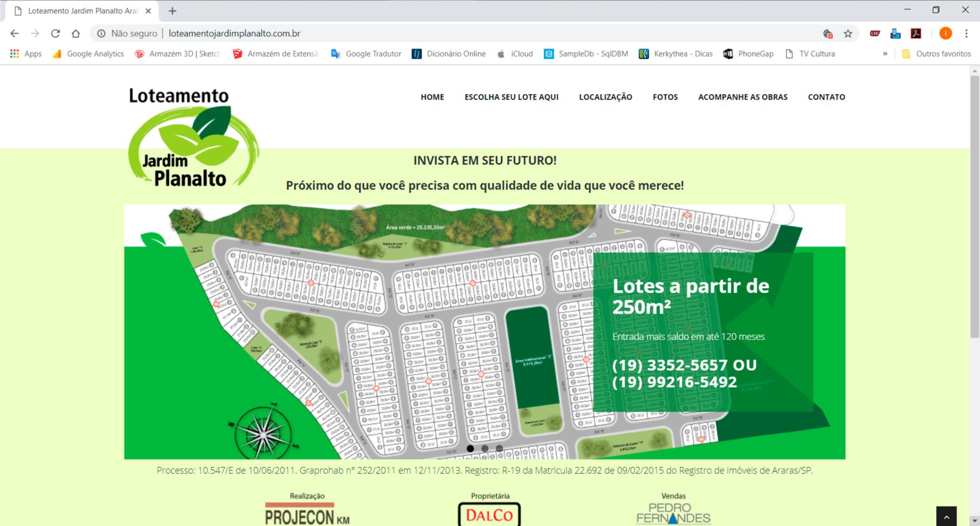Click the vertical page scrollbar
This screenshot has width=980, height=526.
tap(974, 204)
